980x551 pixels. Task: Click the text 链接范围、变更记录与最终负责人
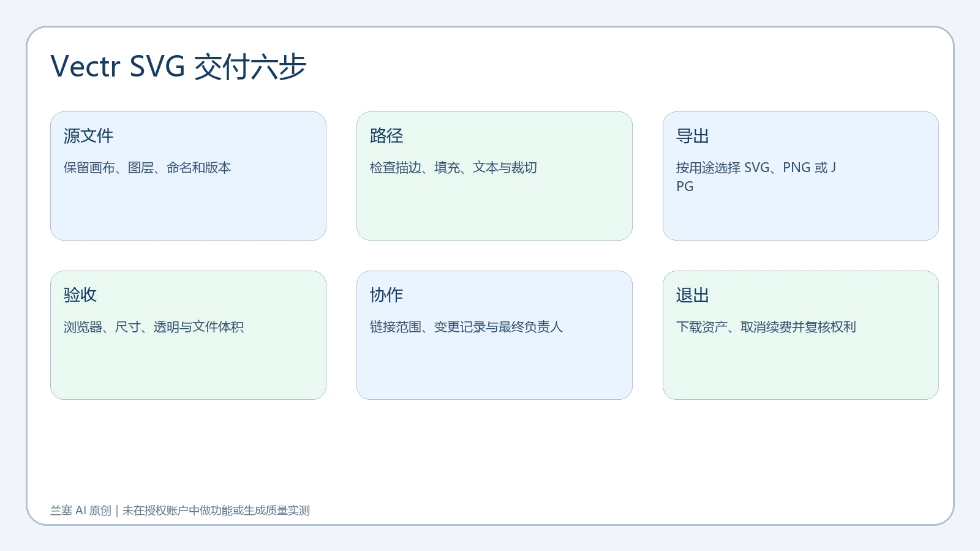[466, 327]
